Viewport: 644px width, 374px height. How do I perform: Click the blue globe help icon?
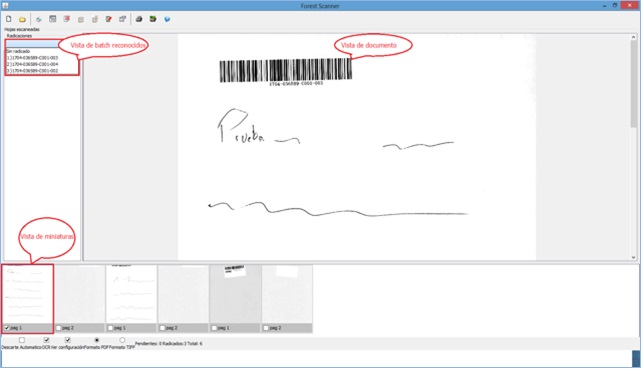[167, 19]
